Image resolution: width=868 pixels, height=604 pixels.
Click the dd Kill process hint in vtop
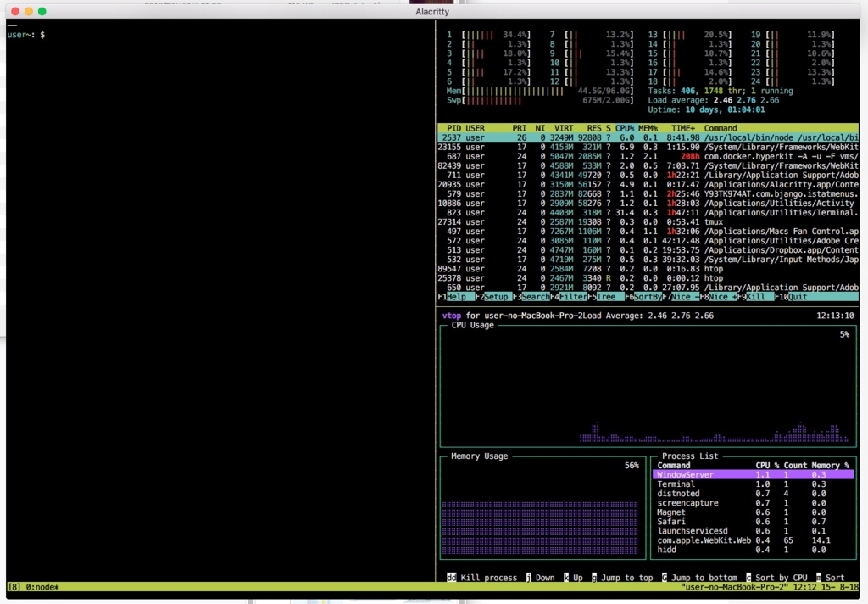click(x=481, y=578)
